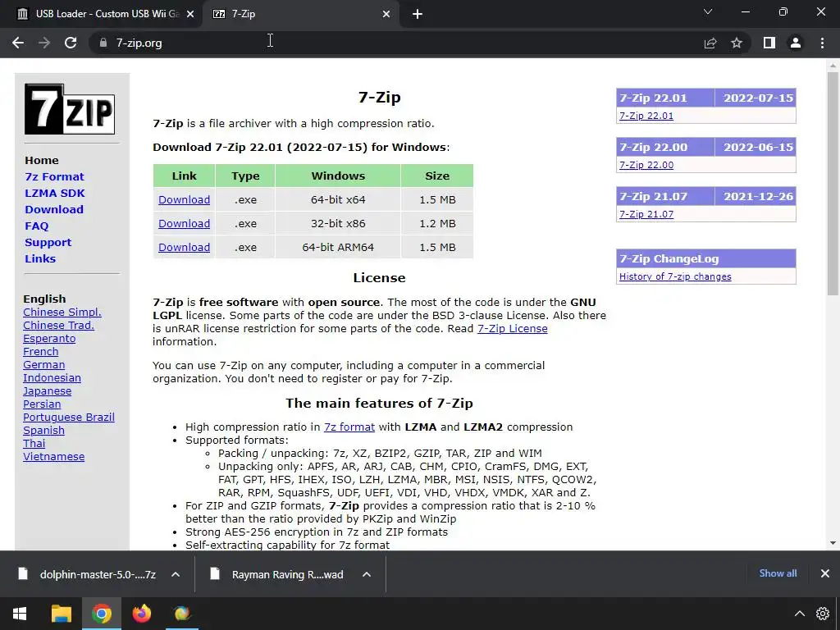Viewport: 840px width, 630px height.
Task: Expand options for dolphin-master download
Action: tap(176, 574)
